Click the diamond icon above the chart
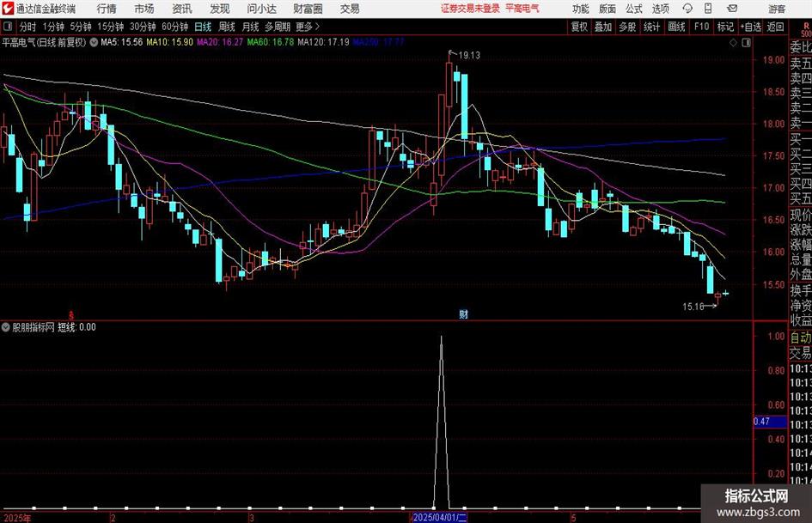Viewport: 812px width, 523px height. click(733, 43)
